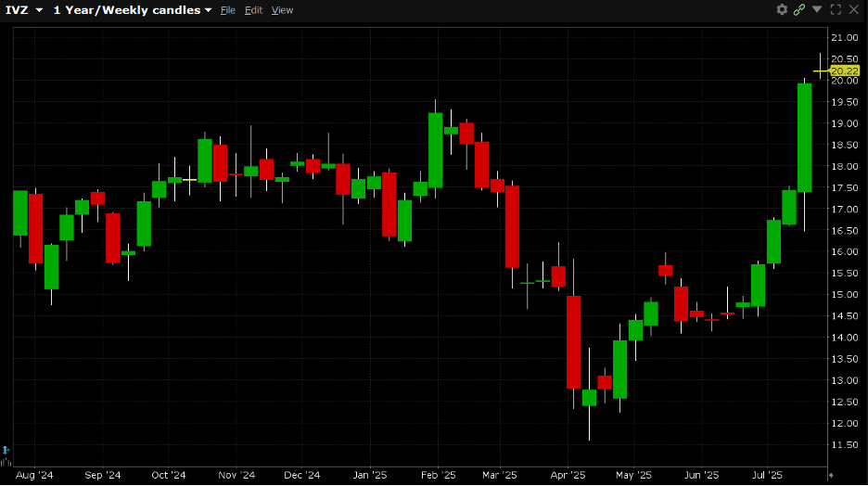Click the Nov '24 date label
Viewport: 868px width, 486px height.
pyautogui.click(x=236, y=476)
